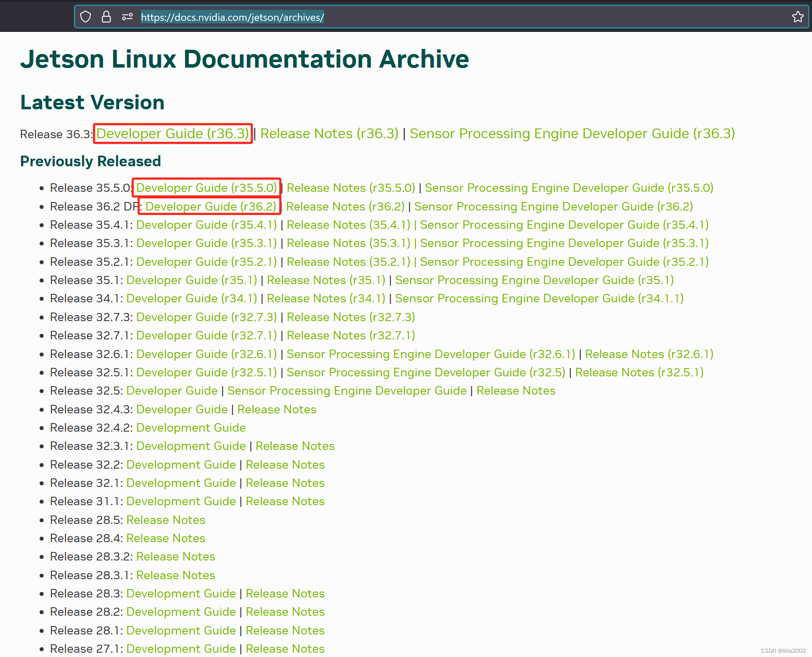Image resolution: width=812 pixels, height=657 pixels.
Task: Click the site security padlock icon
Action: click(x=106, y=17)
